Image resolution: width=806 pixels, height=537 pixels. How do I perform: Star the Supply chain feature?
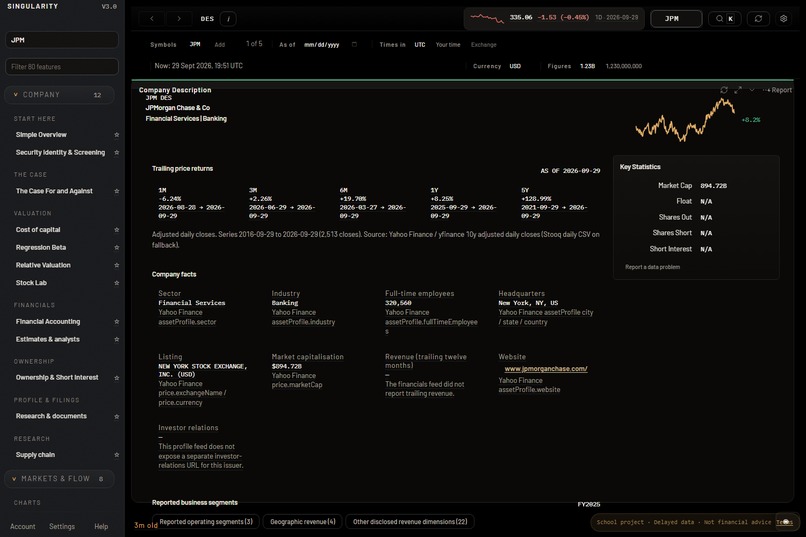(x=117, y=455)
